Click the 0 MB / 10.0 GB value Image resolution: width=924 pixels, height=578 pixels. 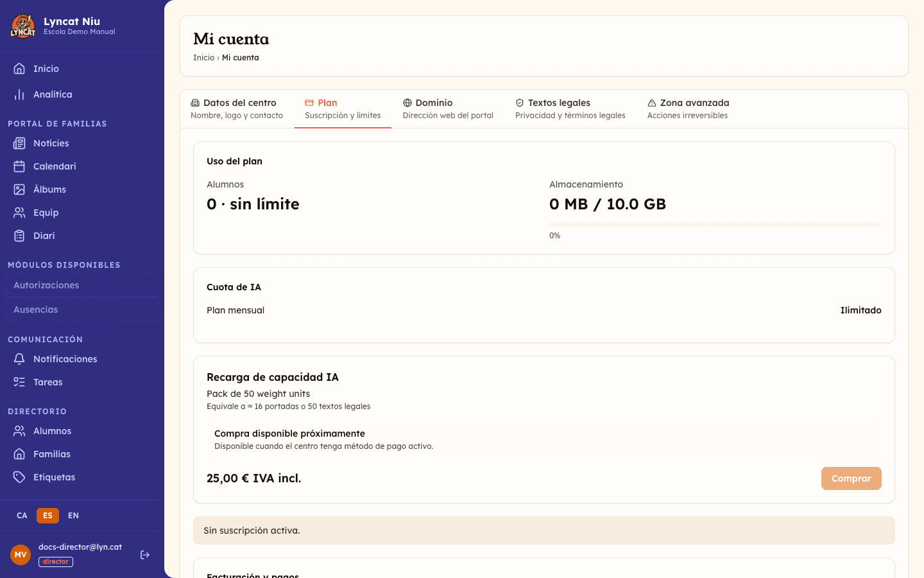[x=608, y=204]
